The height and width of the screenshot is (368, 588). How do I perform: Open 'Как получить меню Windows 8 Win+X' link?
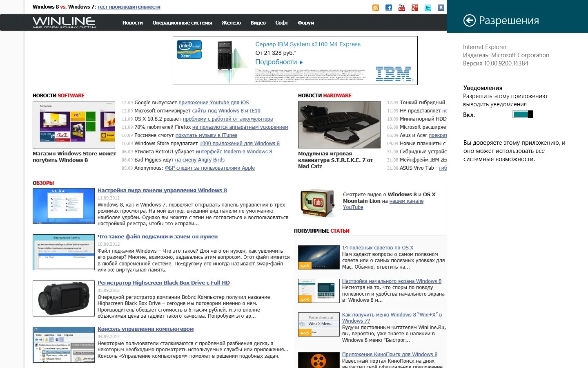392,318
